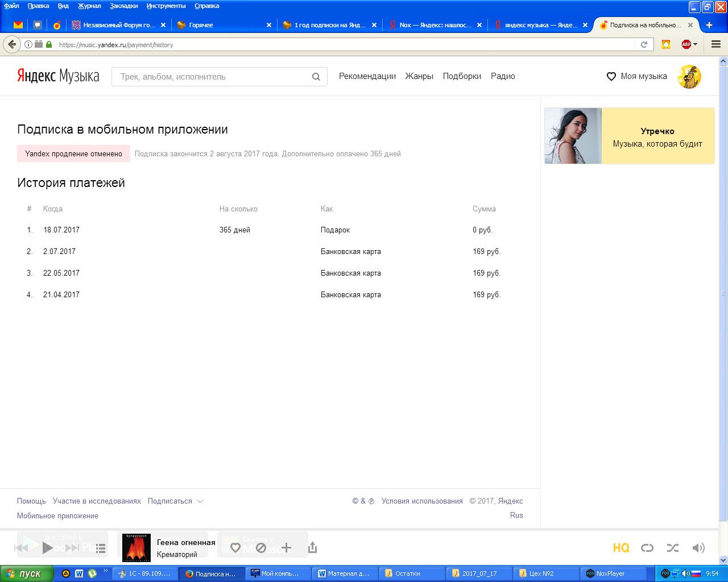Open a new browser tab with plus
Image resolution: width=728 pixels, height=582 pixels.
[x=709, y=25]
